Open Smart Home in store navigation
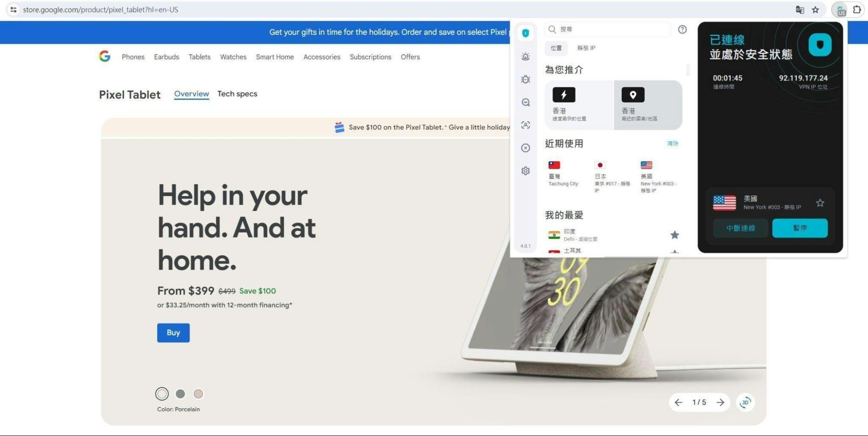Viewport: 868px width, 436px height. 275,57
